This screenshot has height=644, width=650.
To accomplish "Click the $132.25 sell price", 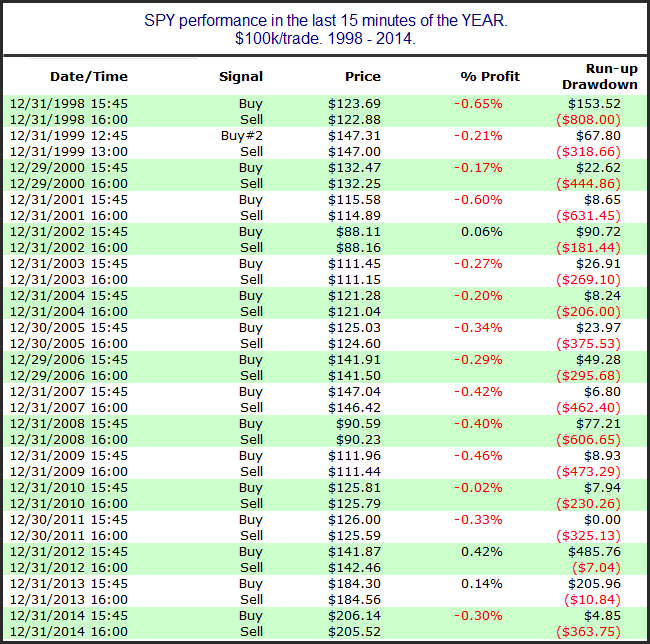I will [354, 184].
